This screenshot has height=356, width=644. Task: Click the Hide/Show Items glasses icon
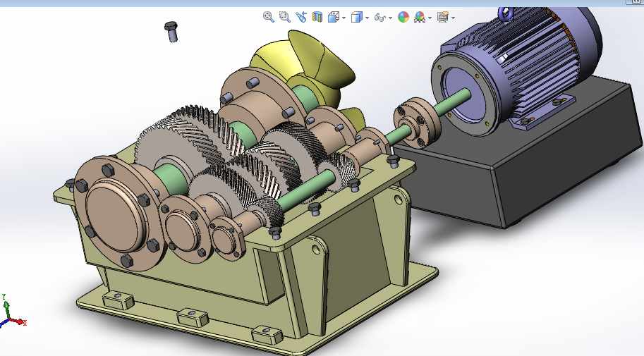[379, 17]
